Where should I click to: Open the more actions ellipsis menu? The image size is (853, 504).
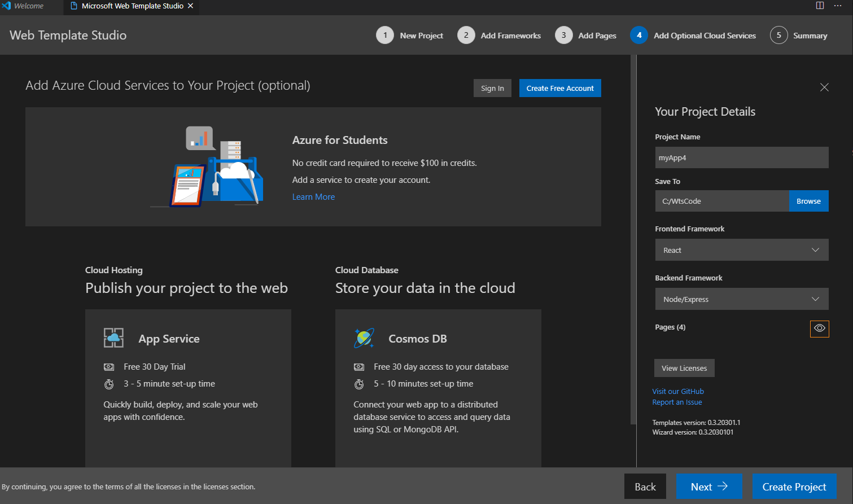click(838, 6)
